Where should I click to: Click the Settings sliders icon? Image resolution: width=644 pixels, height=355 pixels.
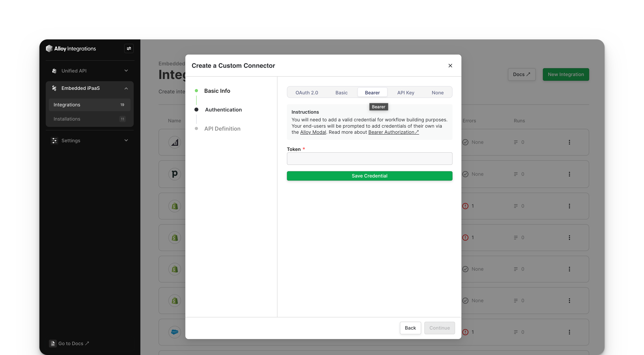click(x=54, y=141)
